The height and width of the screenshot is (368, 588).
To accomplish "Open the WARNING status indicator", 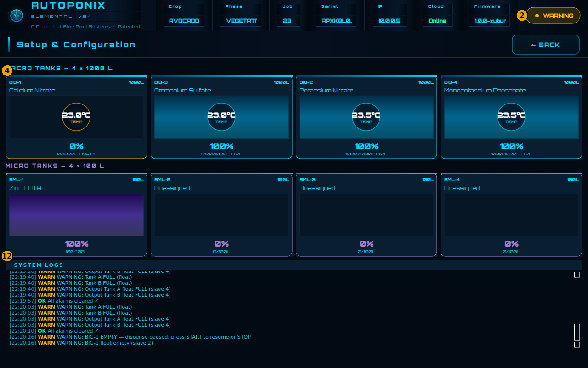I will pyautogui.click(x=553, y=16).
